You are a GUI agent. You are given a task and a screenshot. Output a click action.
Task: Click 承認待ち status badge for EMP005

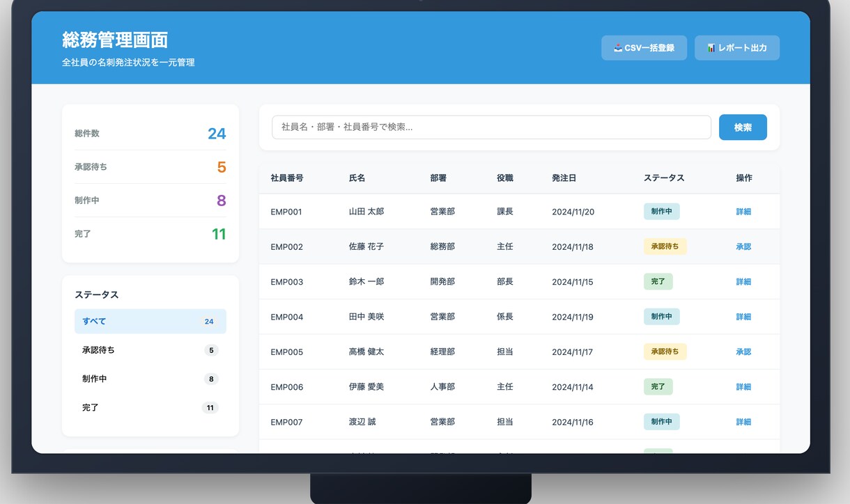(665, 352)
